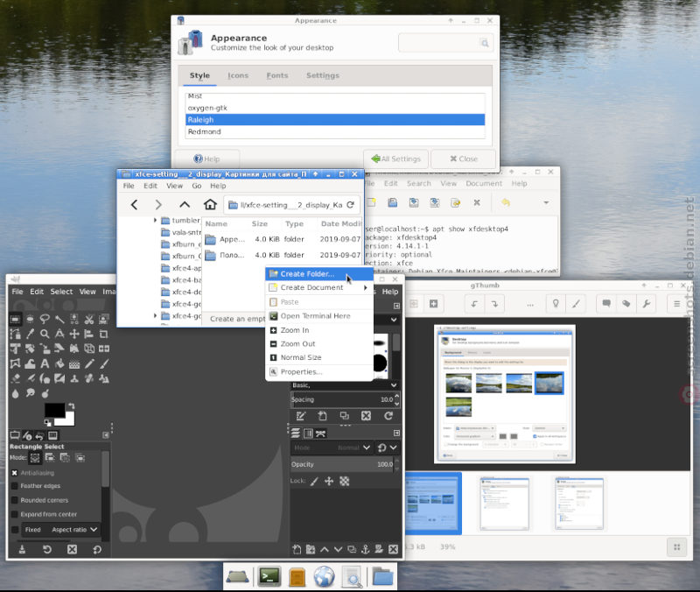Toggle GIMP lock position icon
Screen dimensions: 700x592
[x=329, y=481]
